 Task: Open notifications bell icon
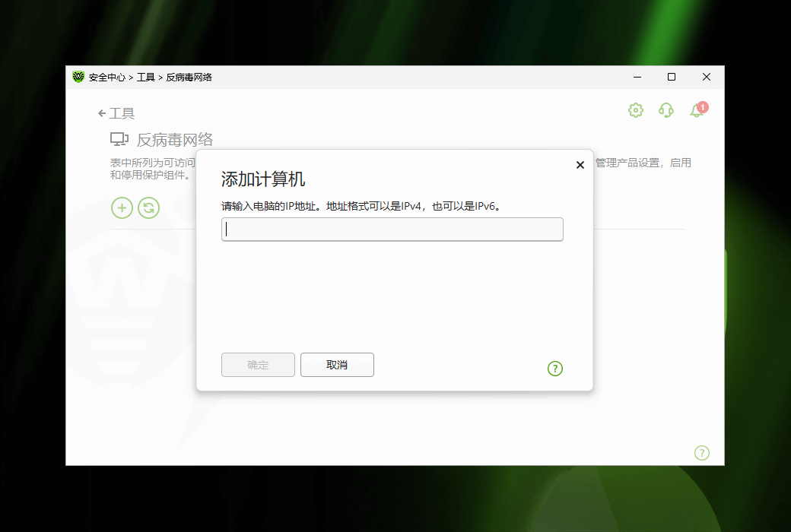point(697,109)
